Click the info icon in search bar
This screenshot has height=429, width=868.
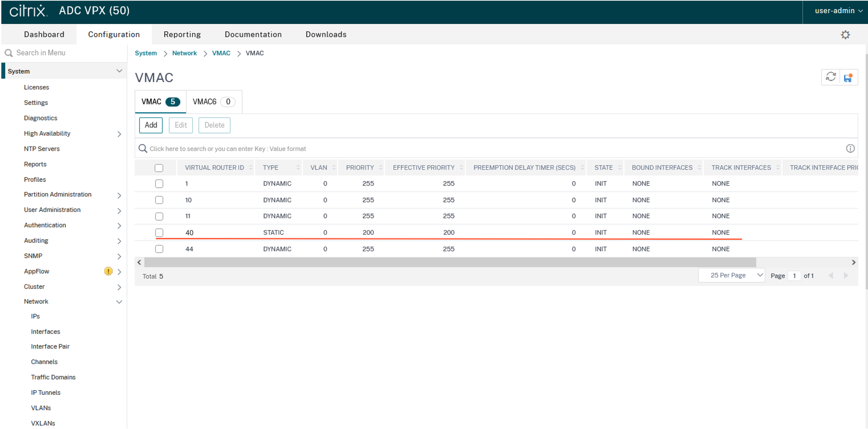tap(850, 149)
